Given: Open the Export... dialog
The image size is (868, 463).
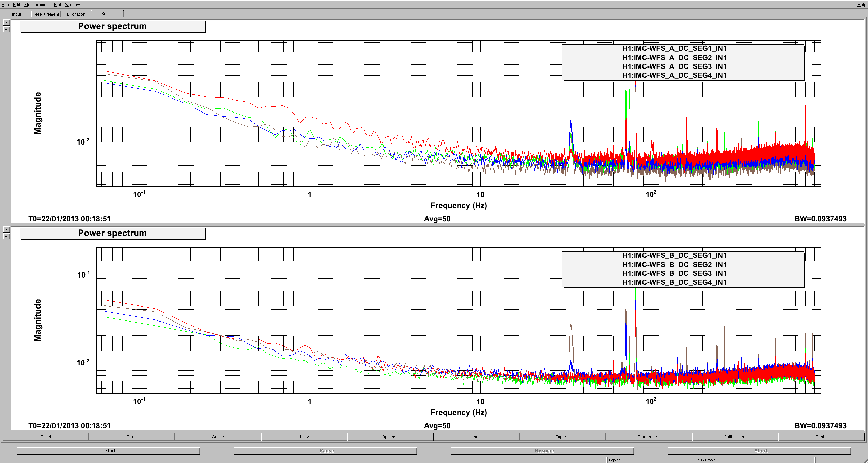Looking at the screenshot, I should [563, 437].
